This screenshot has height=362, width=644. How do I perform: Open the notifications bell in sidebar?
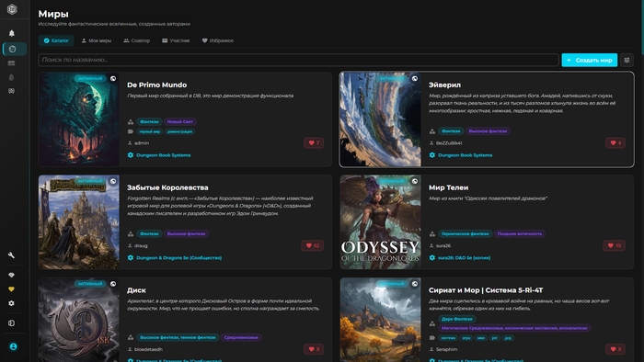(x=11, y=33)
